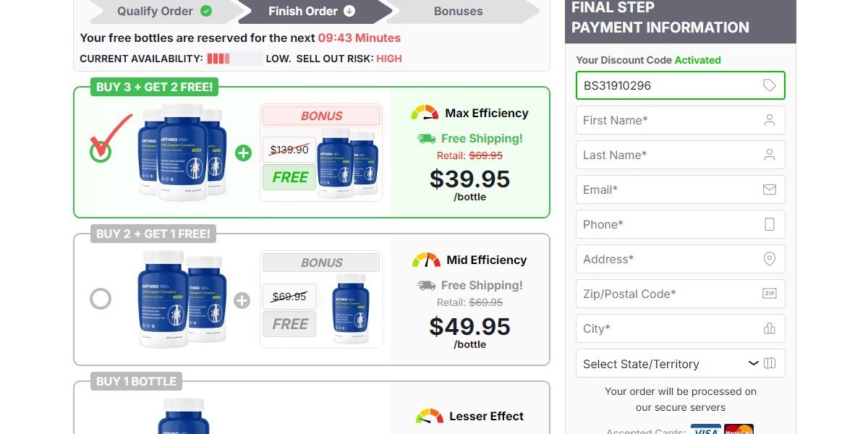The image size is (868, 434).
Task: Click the gray Free Shipping! text
Action: click(482, 285)
